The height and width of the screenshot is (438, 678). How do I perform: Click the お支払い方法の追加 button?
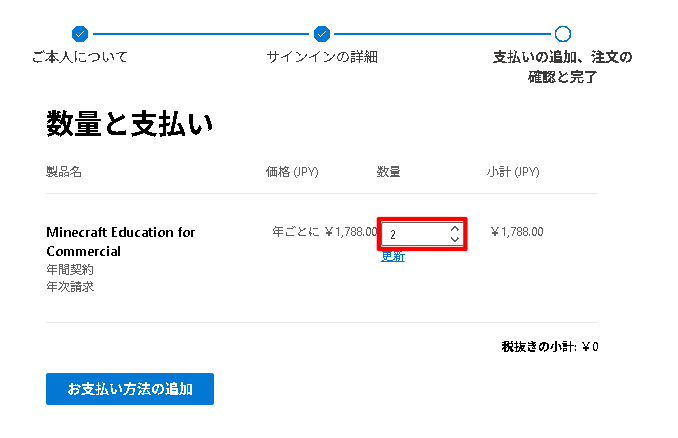click(130, 389)
